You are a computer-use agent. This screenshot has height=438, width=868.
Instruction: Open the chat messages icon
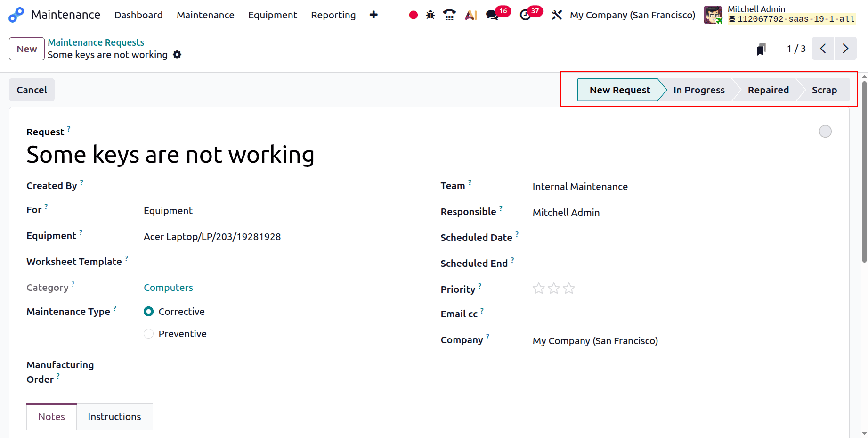tap(493, 15)
